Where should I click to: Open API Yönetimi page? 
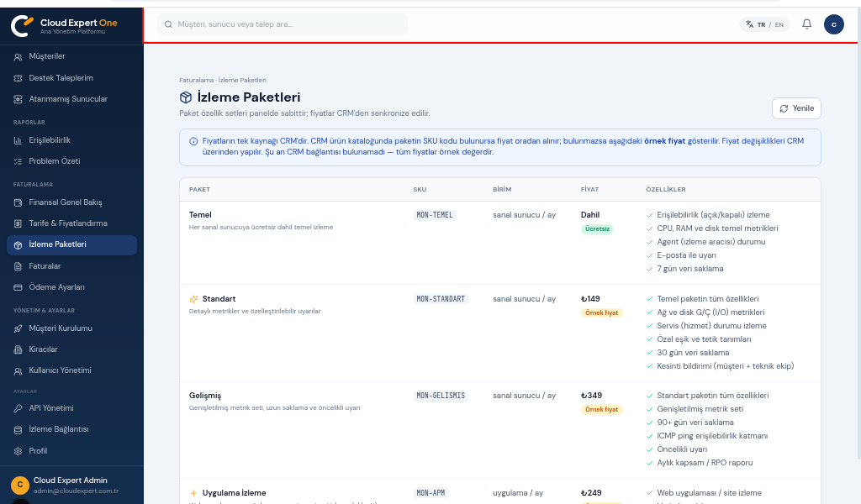pos(72,408)
